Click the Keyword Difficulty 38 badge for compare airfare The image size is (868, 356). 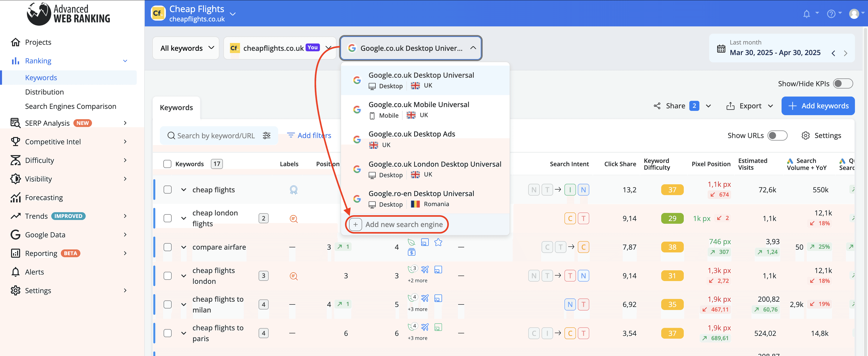pyautogui.click(x=672, y=247)
